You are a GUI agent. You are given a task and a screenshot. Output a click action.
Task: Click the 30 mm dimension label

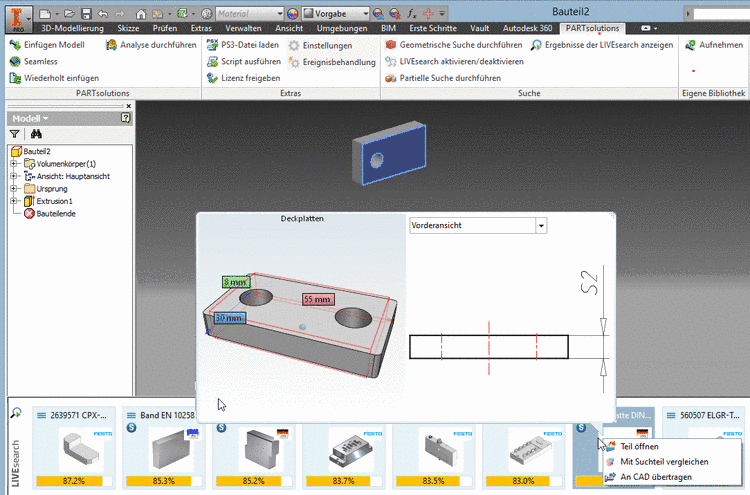coord(229,318)
